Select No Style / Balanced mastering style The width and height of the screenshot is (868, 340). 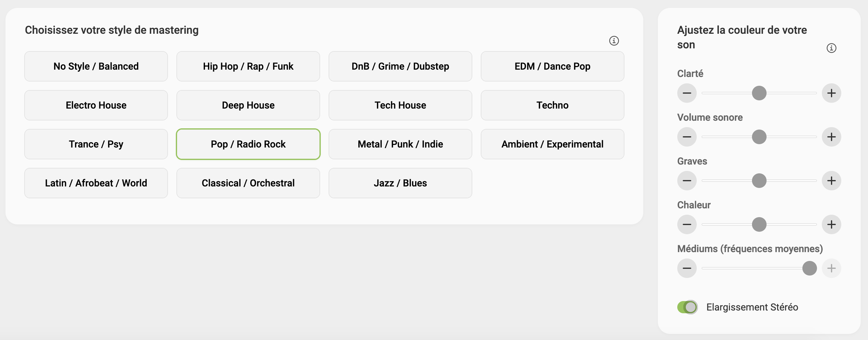pos(96,66)
